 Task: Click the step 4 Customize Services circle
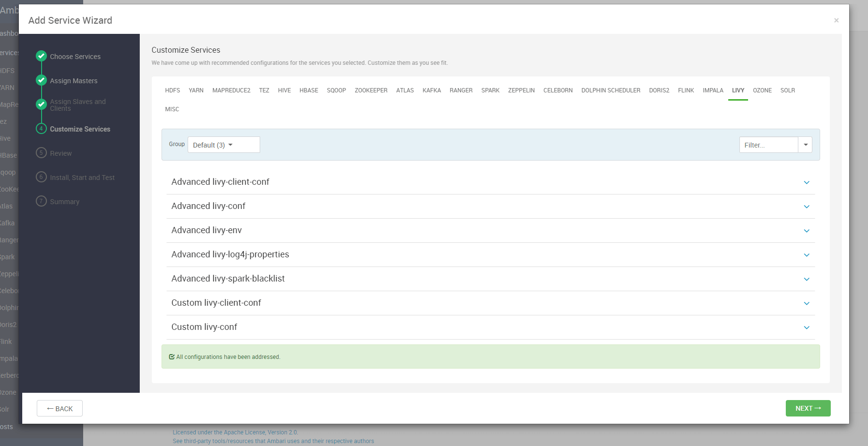pyautogui.click(x=42, y=129)
